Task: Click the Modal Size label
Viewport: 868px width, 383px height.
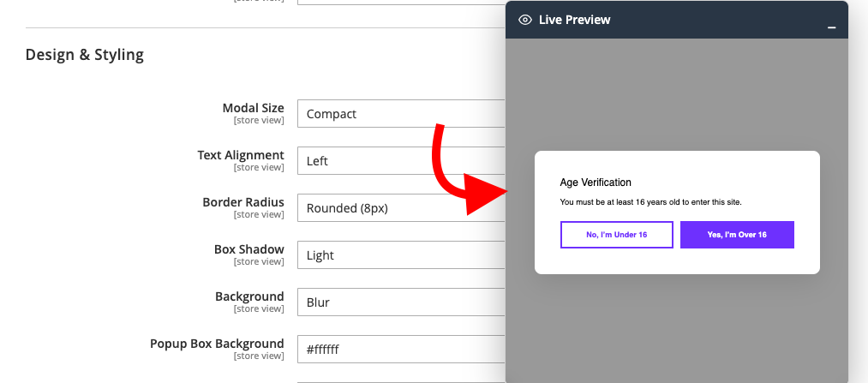Action: pos(253,108)
